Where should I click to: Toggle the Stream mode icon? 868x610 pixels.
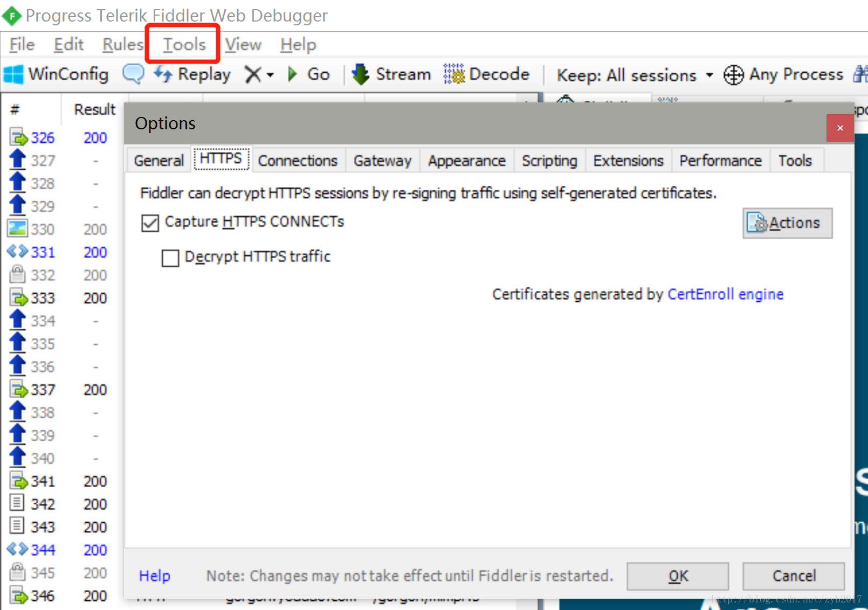coord(361,74)
